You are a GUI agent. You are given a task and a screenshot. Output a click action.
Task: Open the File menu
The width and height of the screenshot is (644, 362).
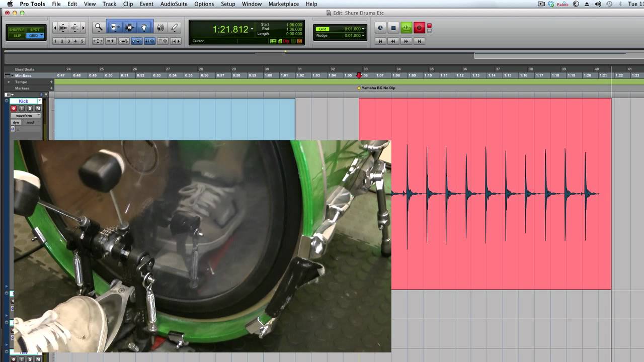click(x=56, y=4)
